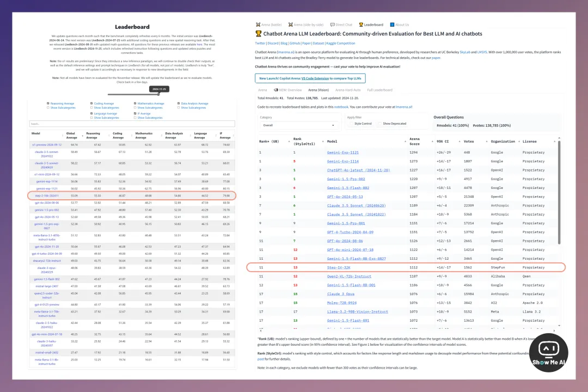
Task: Uncheck the Reasoning Average checkbox
Action: pyautogui.click(x=48, y=103)
